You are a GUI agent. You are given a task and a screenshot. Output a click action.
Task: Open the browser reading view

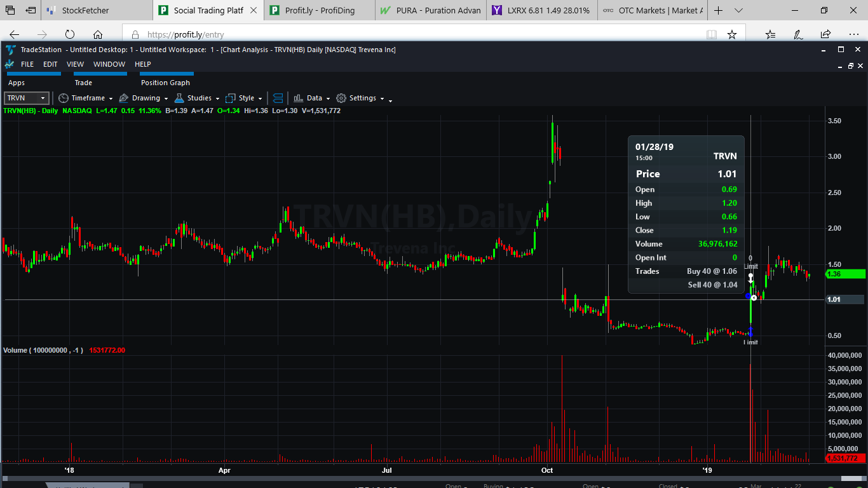click(712, 35)
